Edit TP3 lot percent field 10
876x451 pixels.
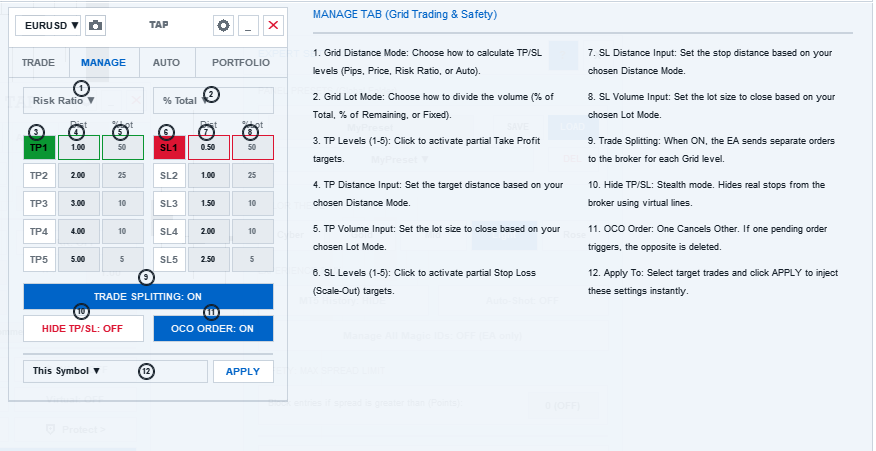[x=123, y=203]
